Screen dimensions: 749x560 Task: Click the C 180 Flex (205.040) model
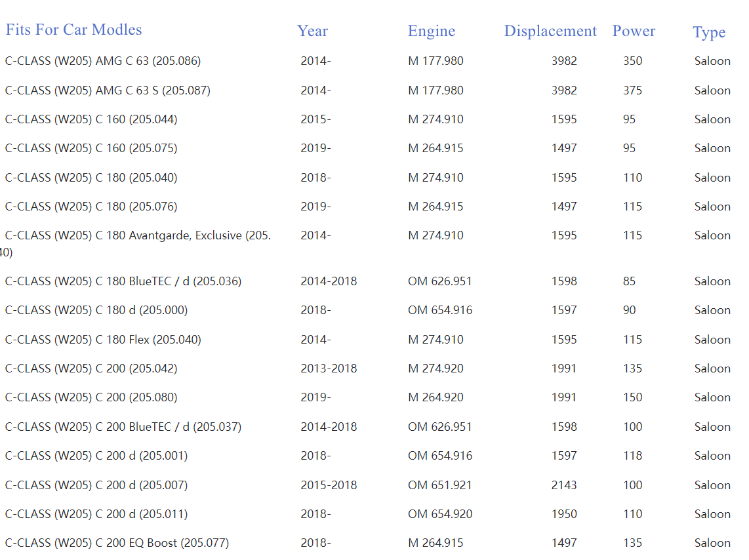tap(103, 340)
